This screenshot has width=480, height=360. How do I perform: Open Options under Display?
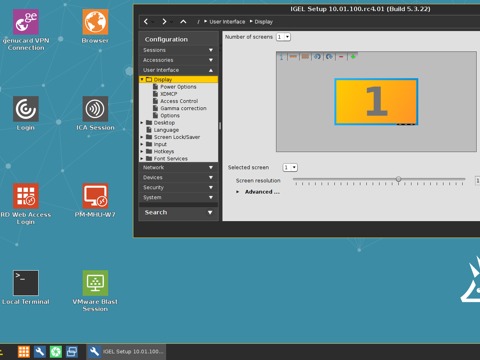click(170, 116)
